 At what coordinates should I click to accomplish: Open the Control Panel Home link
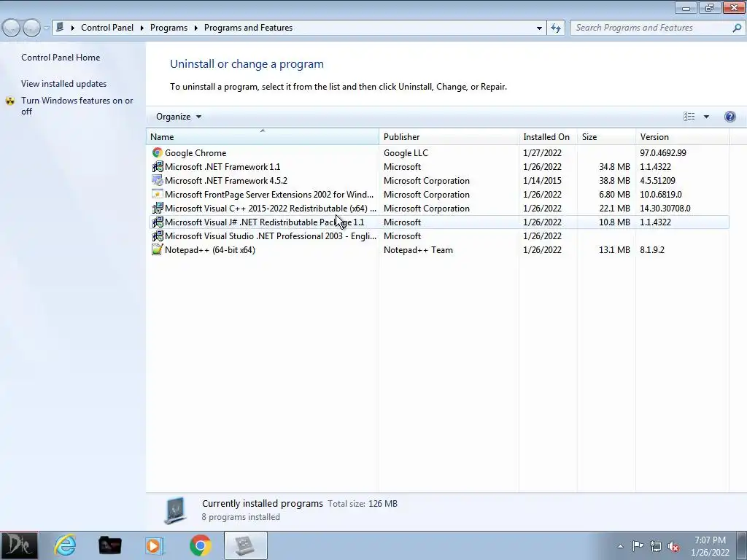61,58
